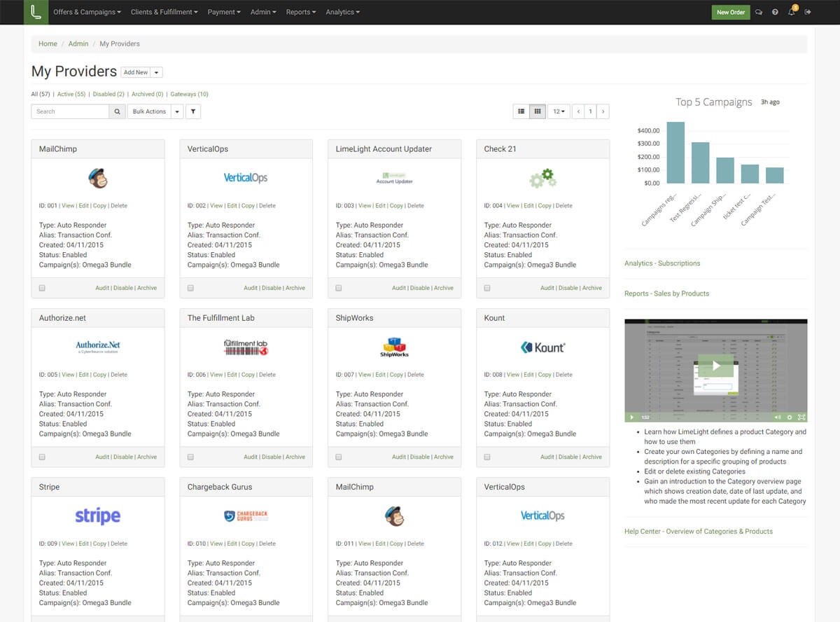Click the first MailChimp monkey logo (ID 001)

click(x=98, y=178)
